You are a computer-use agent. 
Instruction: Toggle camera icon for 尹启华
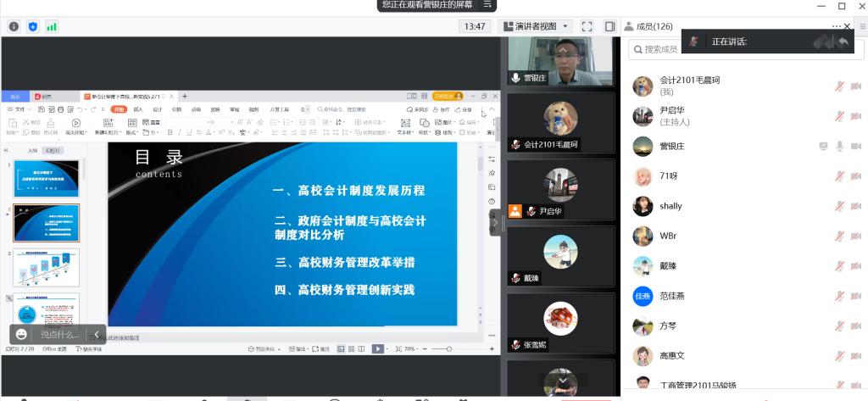[856, 116]
